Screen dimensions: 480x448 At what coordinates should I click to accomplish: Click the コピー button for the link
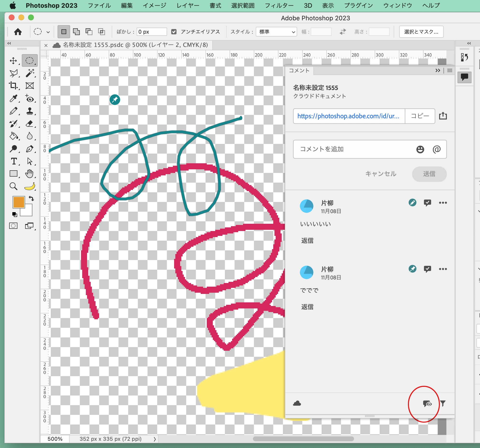[x=420, y=116]
